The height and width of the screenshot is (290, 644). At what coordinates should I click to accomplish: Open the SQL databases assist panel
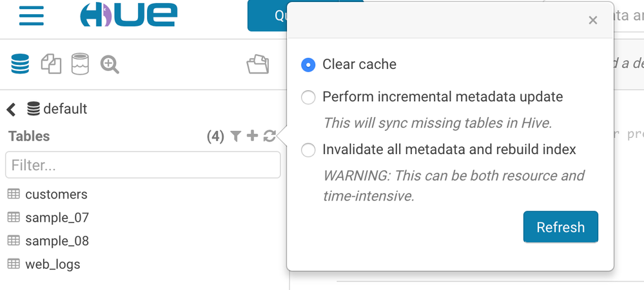(x=20, y=64)
